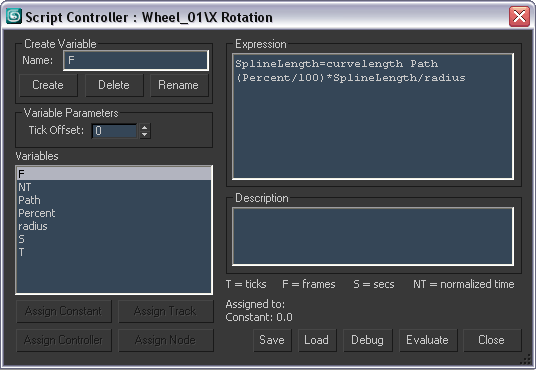Select the Path variable in list
Screen dimensions: 536x370
point(114,200)
